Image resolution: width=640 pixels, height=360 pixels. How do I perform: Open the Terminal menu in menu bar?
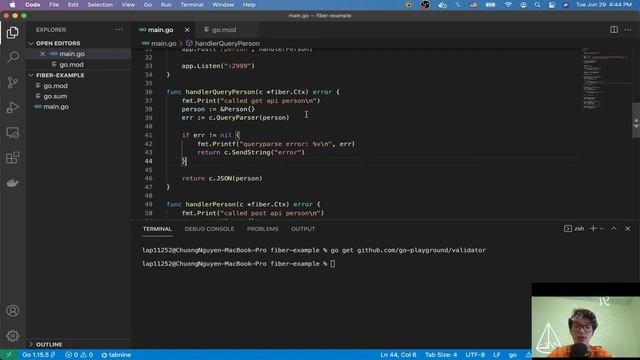pos(192,5)
